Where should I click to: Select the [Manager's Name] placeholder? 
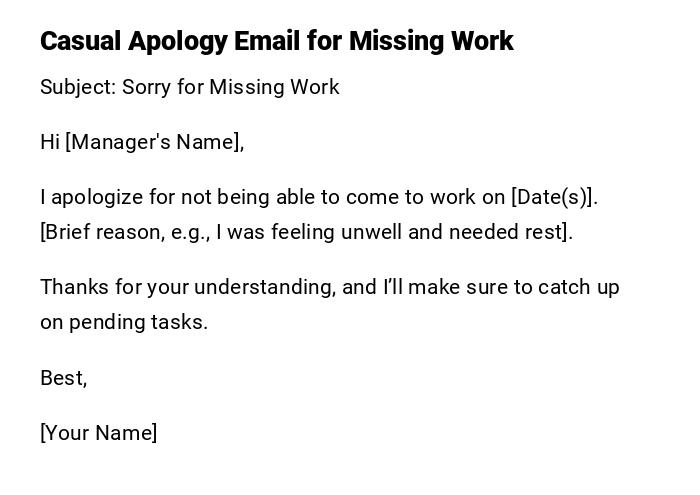(155, 142)
